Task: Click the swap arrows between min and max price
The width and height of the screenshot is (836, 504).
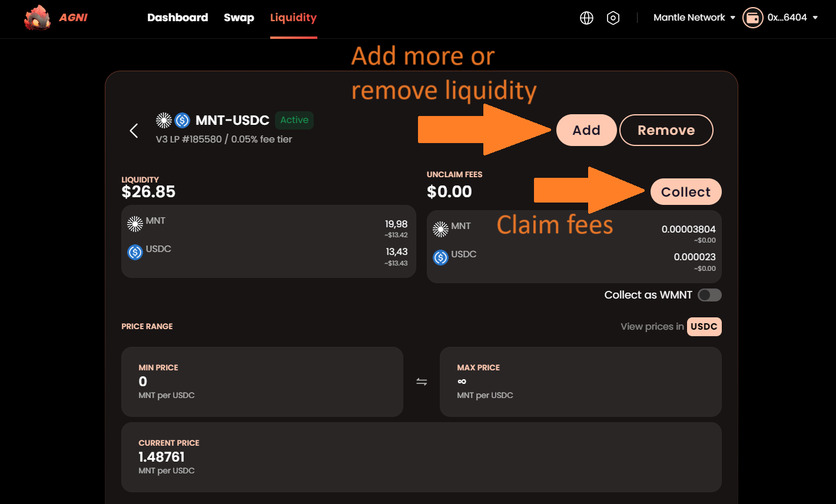Action: 422,382
